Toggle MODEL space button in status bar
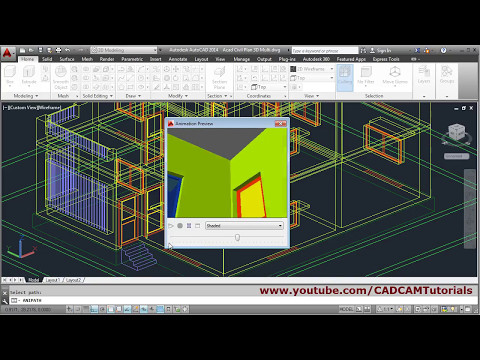This screenshot has width=480, height=360. (346, 309)
